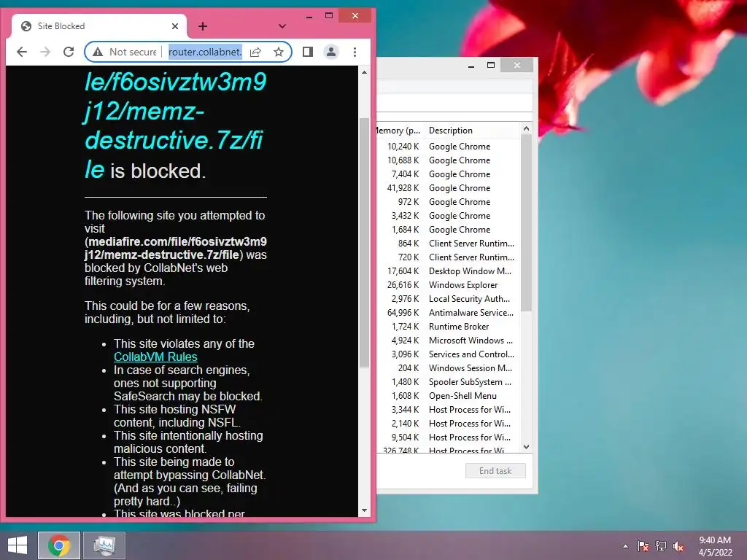Select Spooler SubSystem process row
747x560 pixels.
448,382
